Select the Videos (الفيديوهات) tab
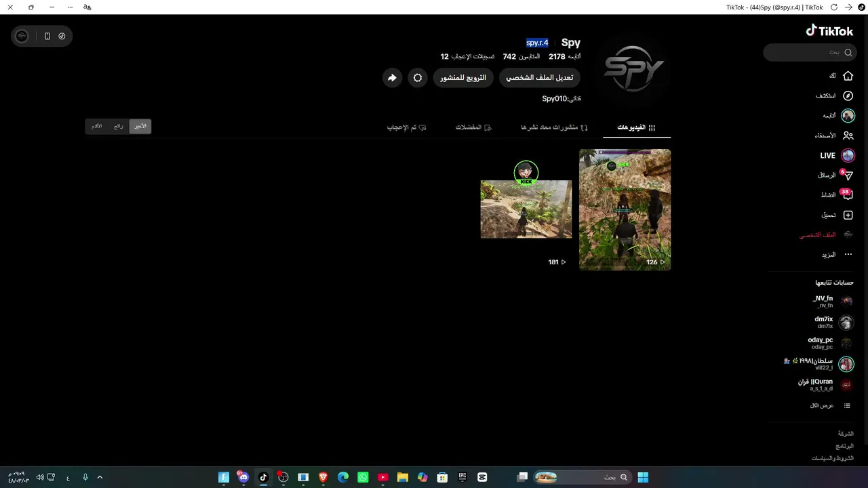868x488 pixels. pos(636,127)
